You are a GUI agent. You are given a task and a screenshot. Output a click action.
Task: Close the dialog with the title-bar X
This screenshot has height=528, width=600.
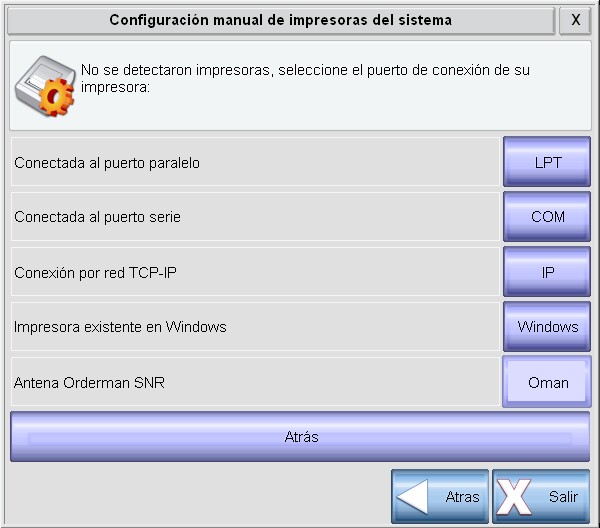(575, 20)
